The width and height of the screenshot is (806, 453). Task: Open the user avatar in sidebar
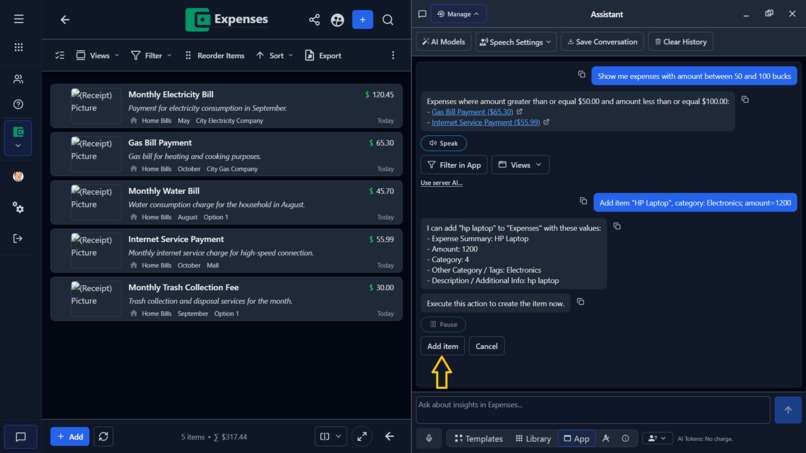click(x=19, y=176)
